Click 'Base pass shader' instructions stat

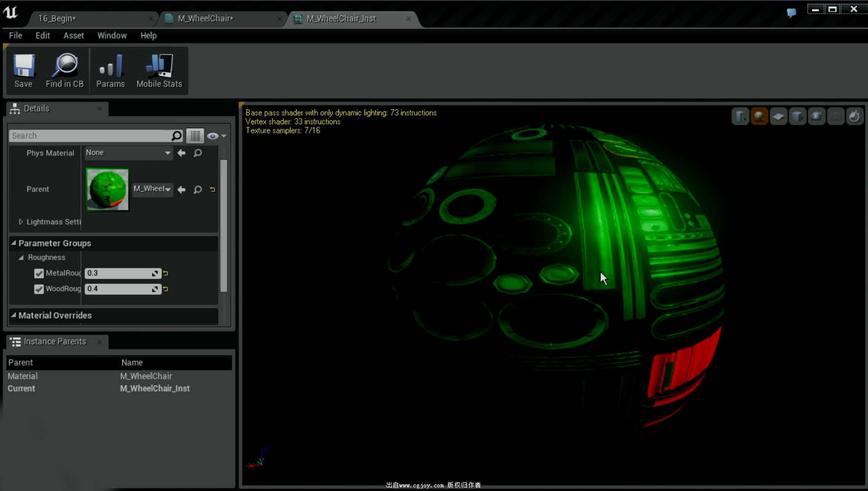tap(341, 113)
